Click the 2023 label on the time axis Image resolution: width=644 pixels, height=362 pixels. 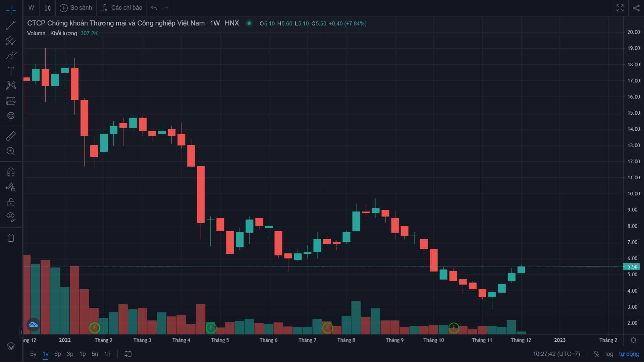[560, 340]
